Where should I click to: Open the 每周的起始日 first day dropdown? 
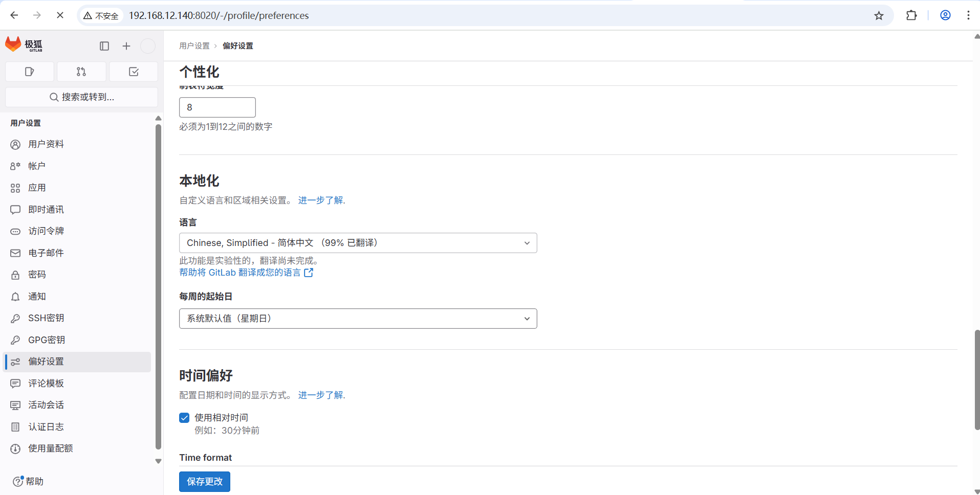click(x=358, y=319)
